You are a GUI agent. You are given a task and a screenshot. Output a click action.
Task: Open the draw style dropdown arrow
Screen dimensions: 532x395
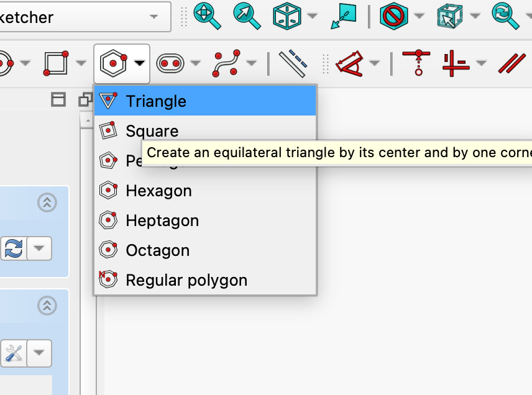click(x=420, y=16)
